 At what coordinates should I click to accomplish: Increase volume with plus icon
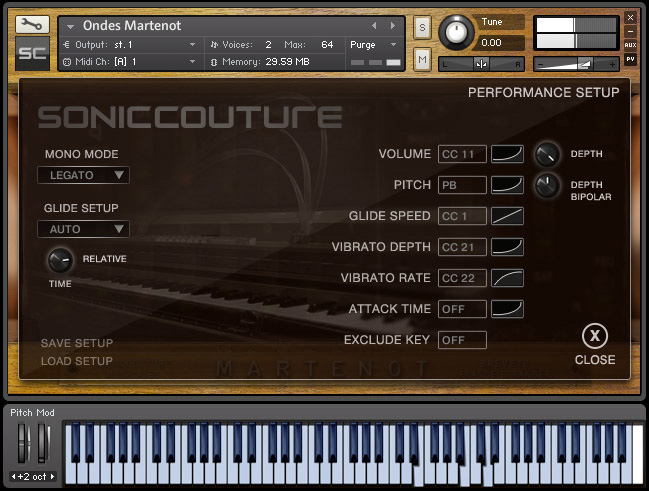pos(612,64)
